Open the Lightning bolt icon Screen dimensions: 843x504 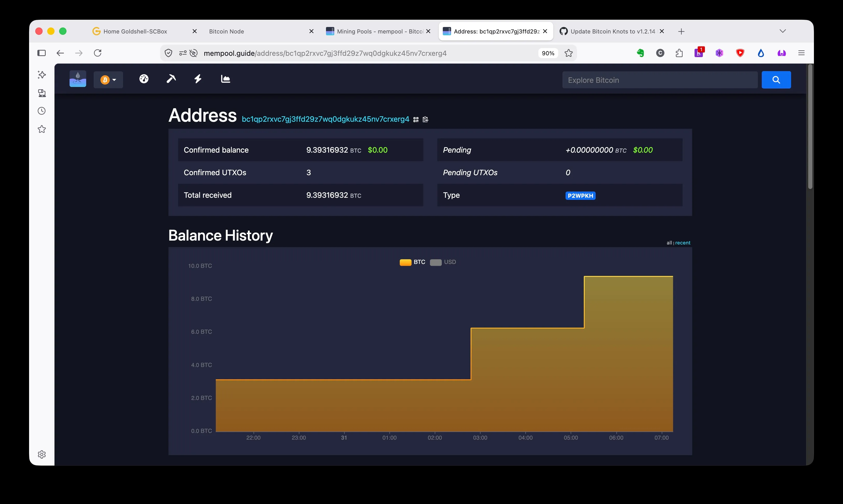point(198,79)
